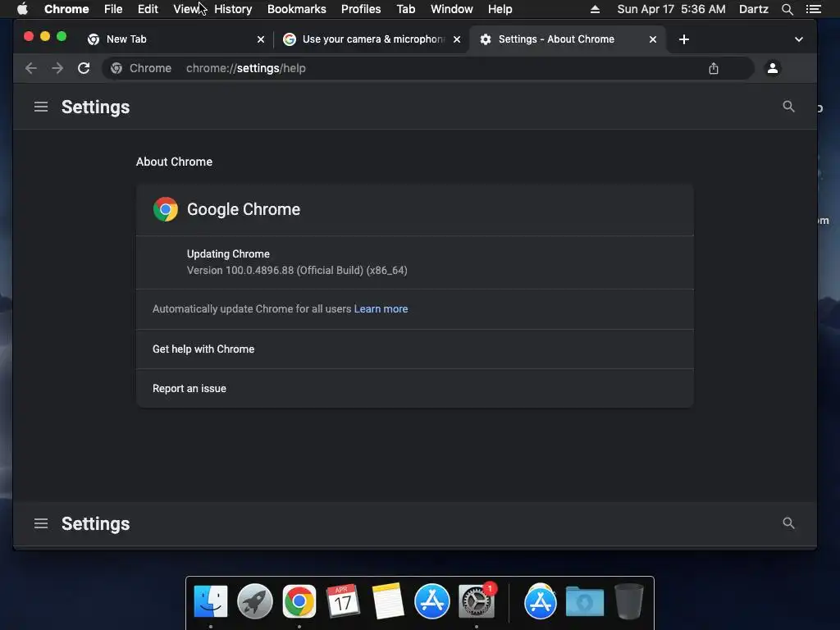Click the Updating Chrome status text
The width and height of the screenshot is (840, 630).
[x=228, y=254]
